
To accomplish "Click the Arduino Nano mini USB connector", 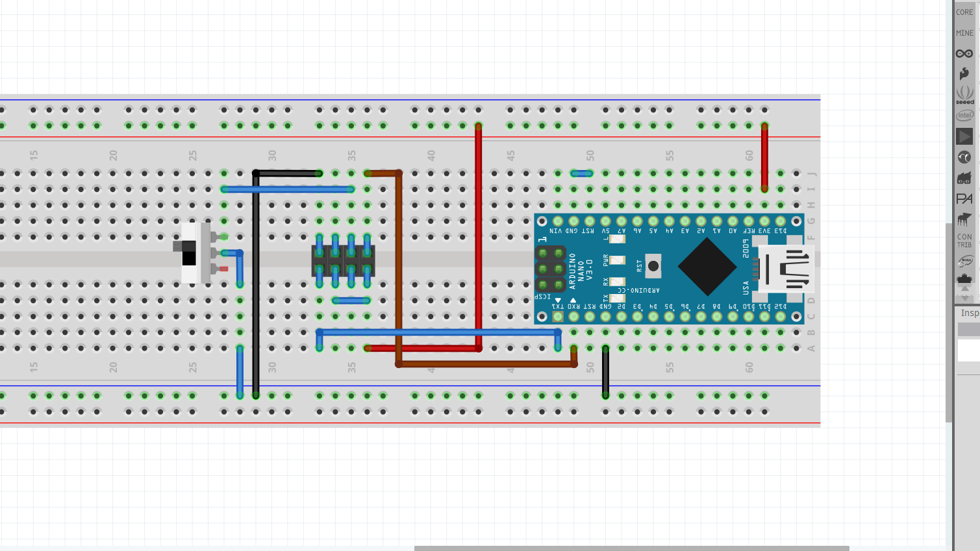I will click(786, 269).
